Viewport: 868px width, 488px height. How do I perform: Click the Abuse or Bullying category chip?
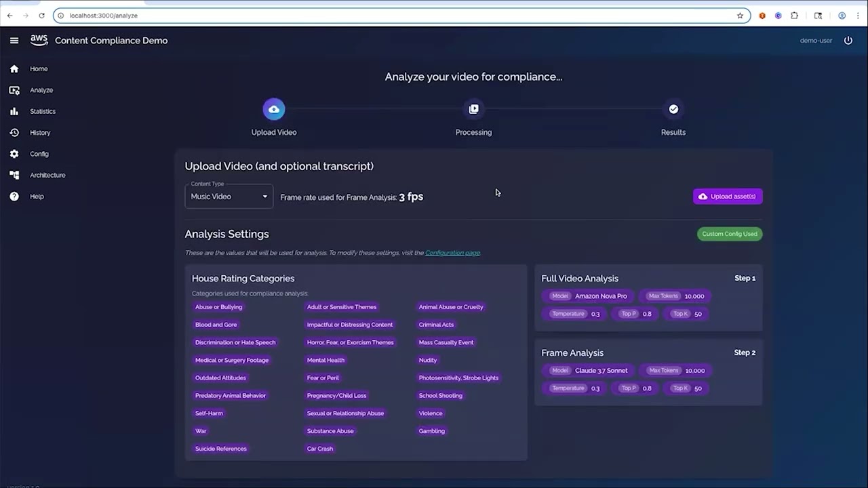coord(218,307)
